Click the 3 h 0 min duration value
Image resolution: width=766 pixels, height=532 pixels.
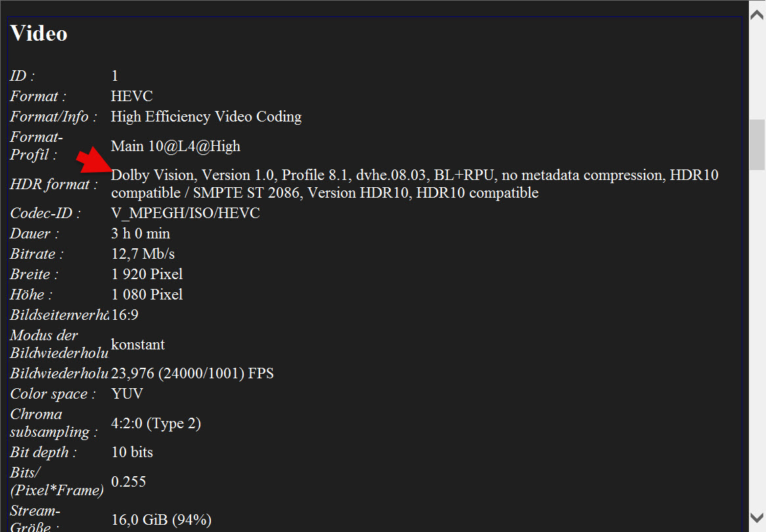pos(141,234)
